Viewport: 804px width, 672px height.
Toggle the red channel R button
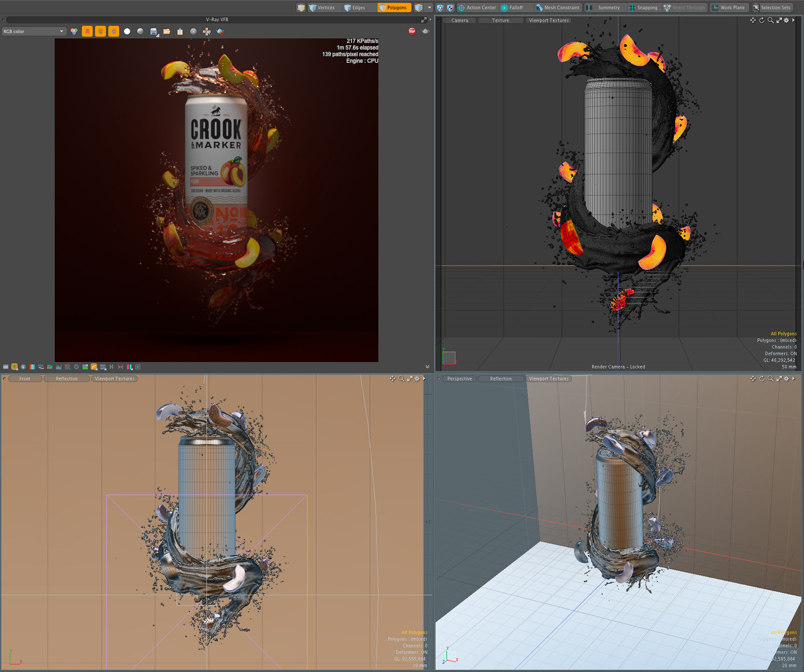[87, 31]
